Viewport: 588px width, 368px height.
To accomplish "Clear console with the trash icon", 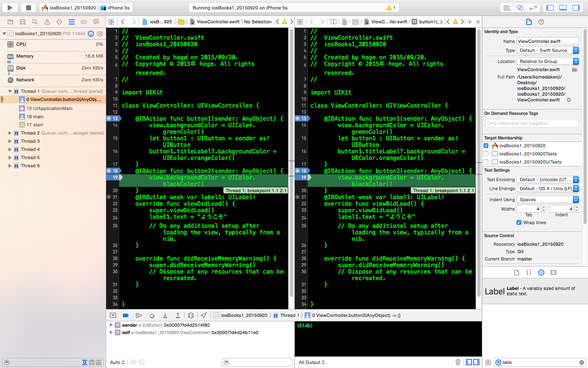I will [458, 362].
